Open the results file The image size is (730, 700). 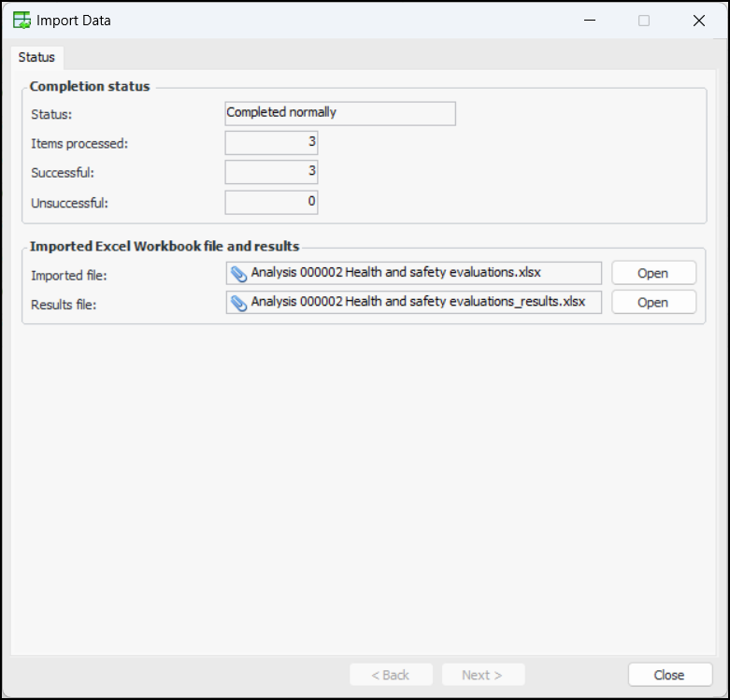tap(653, 302)
